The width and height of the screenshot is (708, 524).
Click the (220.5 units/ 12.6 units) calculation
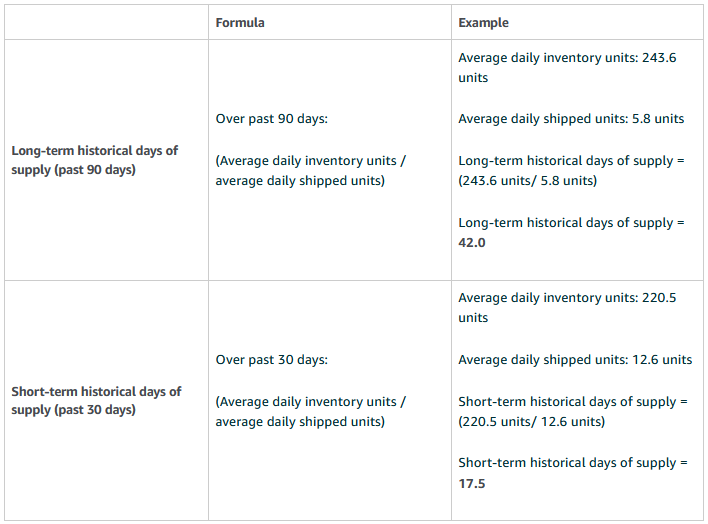[531, 421]
